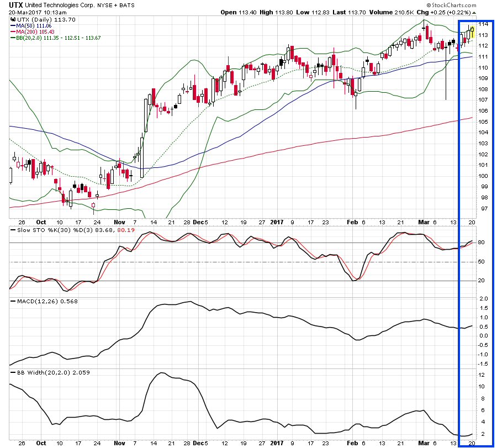This screenshot has height=448, width=497.
Task: Click the 50 level on the stochastic axis
Action: (481, 262)
